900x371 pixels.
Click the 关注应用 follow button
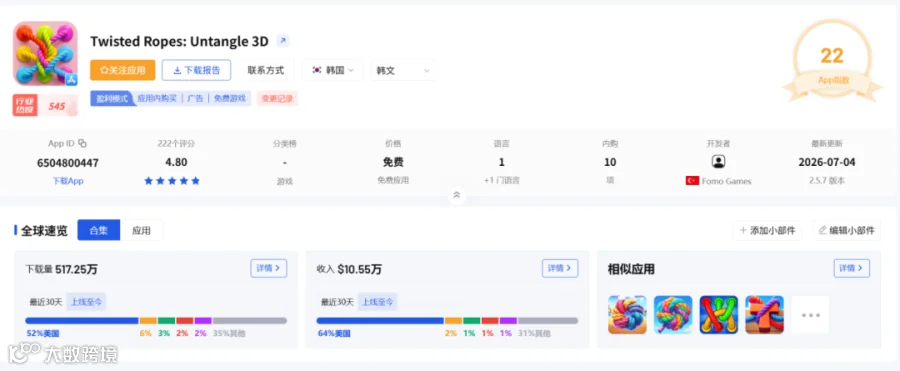coord(123,70)
